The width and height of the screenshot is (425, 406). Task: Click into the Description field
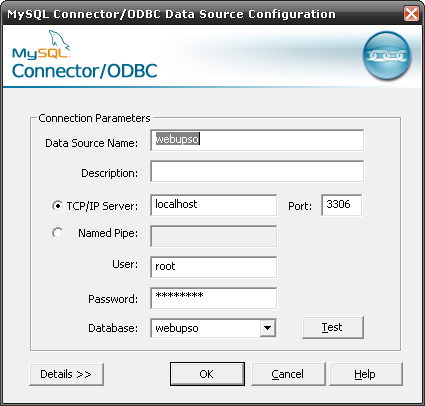click(257, 171)
